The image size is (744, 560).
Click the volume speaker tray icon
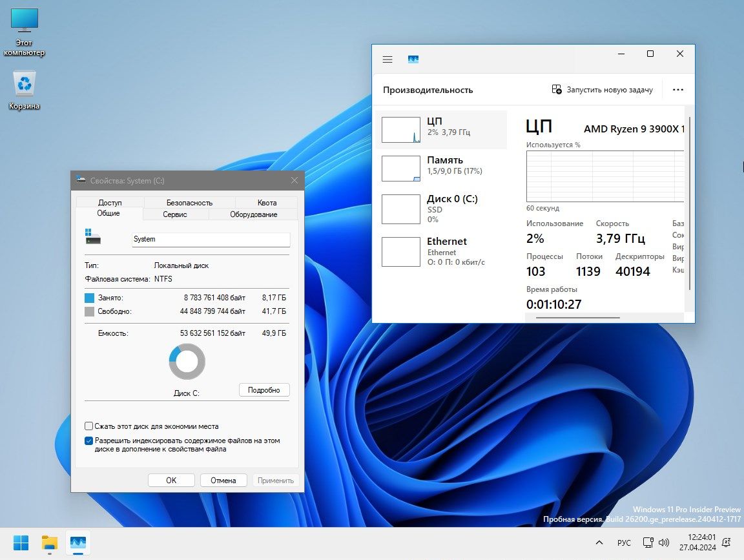pos(664,543)
